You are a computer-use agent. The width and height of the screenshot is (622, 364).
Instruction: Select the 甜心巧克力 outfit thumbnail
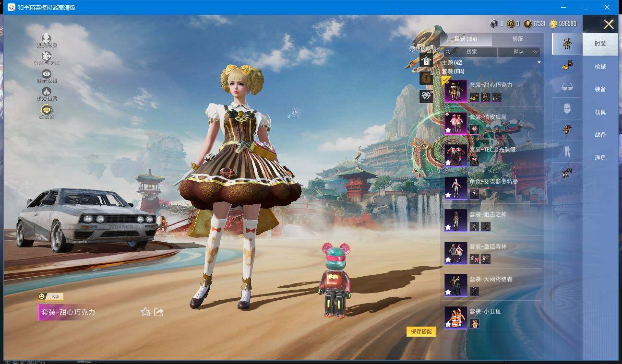[455, 91]
